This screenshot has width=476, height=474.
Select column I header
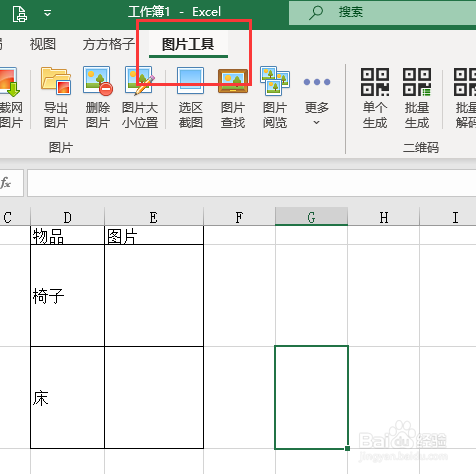point(448,217)
